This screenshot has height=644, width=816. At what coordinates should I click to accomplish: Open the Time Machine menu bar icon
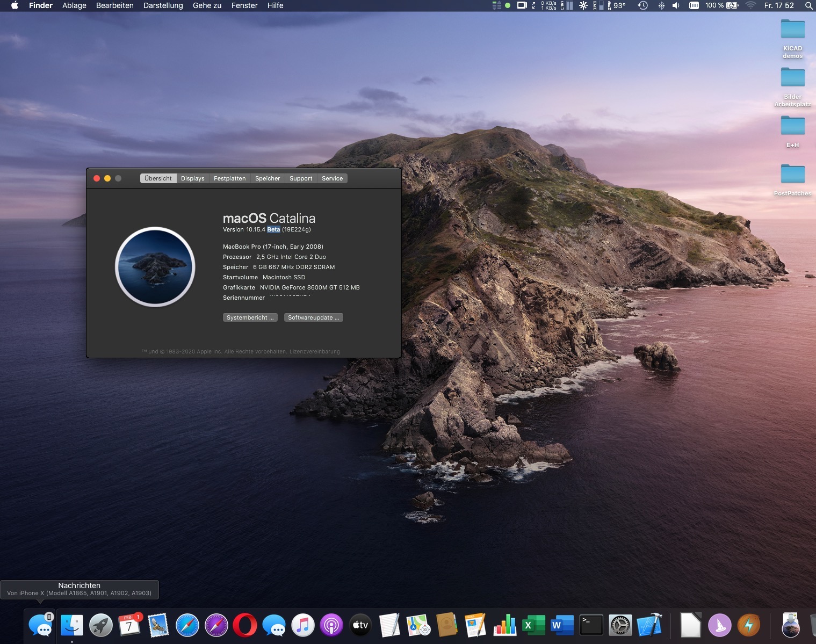tap(642, 5)
